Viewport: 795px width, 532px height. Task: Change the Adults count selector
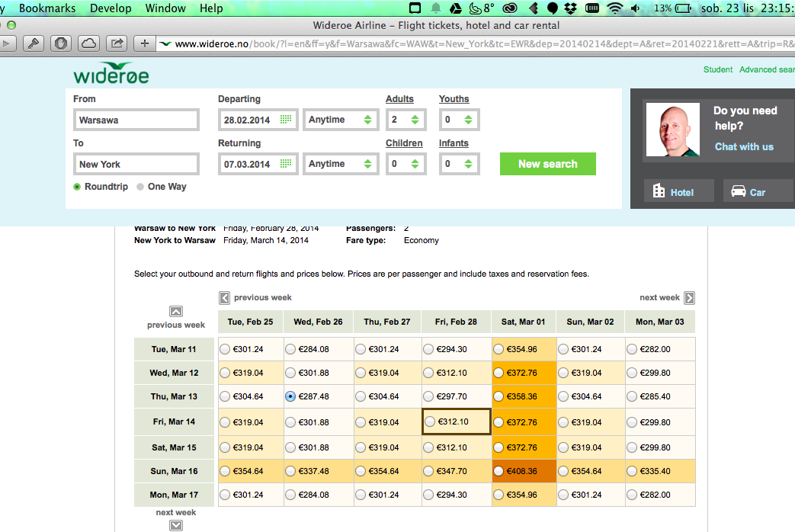point(406,120)
